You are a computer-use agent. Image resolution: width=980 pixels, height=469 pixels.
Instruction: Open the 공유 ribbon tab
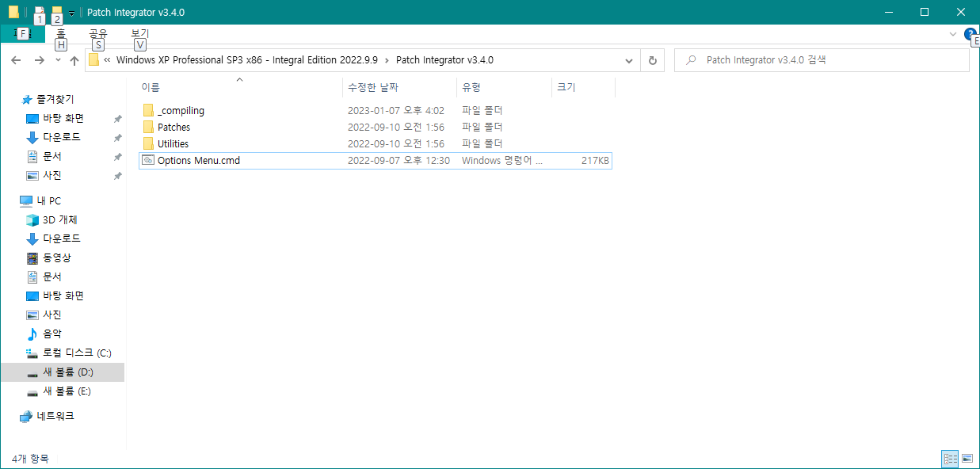coord(98,33)
